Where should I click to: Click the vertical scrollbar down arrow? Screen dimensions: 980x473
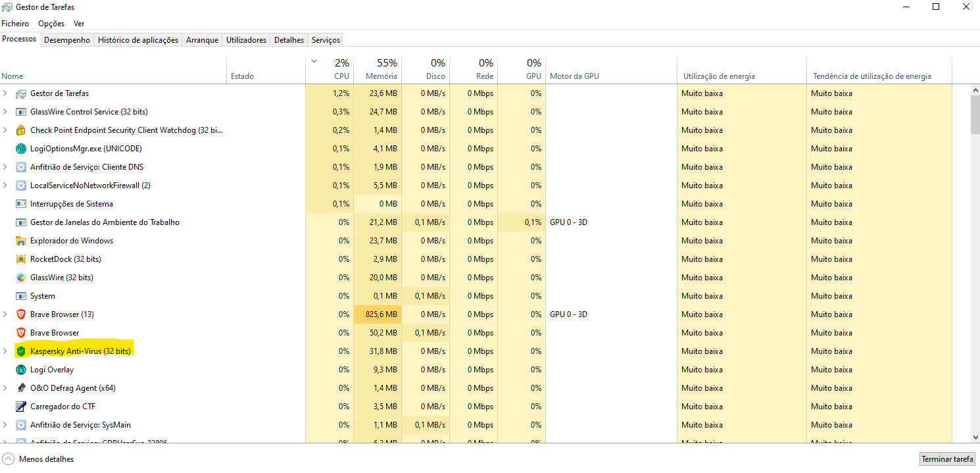(x=975, y=436)
